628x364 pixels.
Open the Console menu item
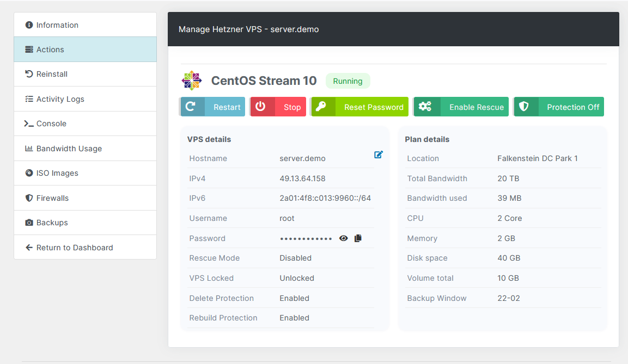click(86, 124)
